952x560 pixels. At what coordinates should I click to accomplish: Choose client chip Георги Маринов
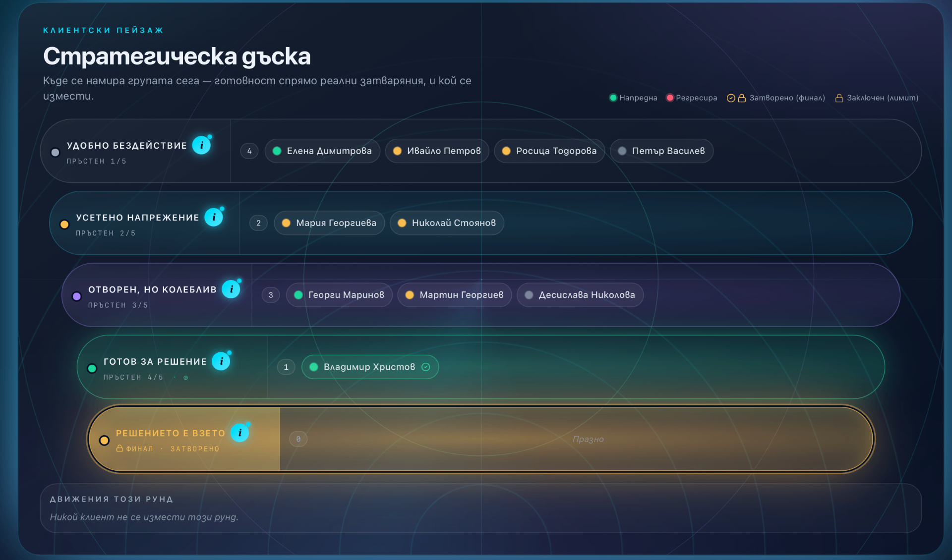pyautogui.click(x=339, y=295)
